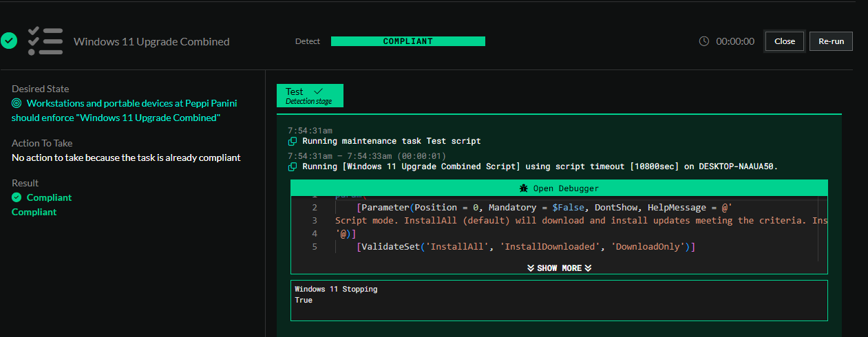
Task: Click the Windows 11 Upgrade Combined title
Action: click(151, 41)
